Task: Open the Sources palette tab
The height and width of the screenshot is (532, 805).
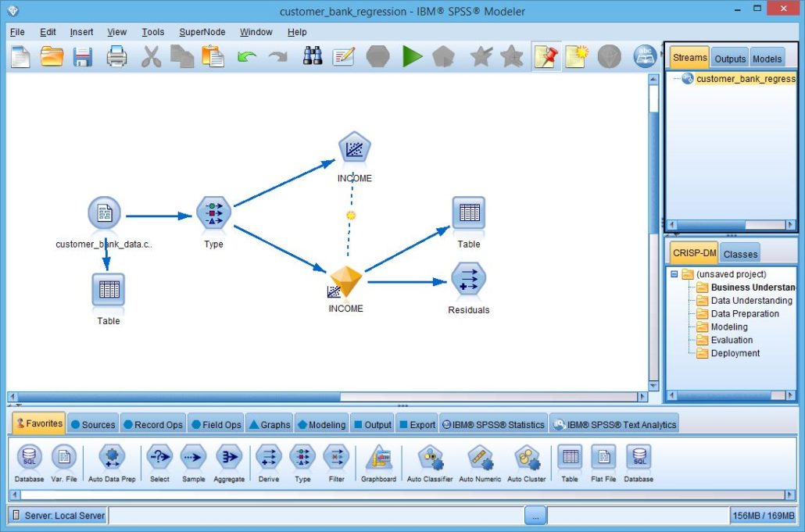Action: click(94, 424)
